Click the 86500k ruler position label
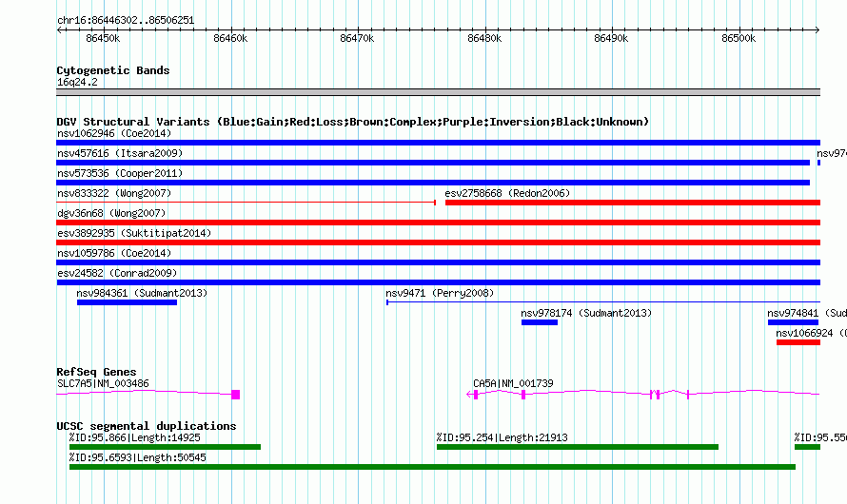The height and width of the screenshot is (504, 847). pos(739,38)
